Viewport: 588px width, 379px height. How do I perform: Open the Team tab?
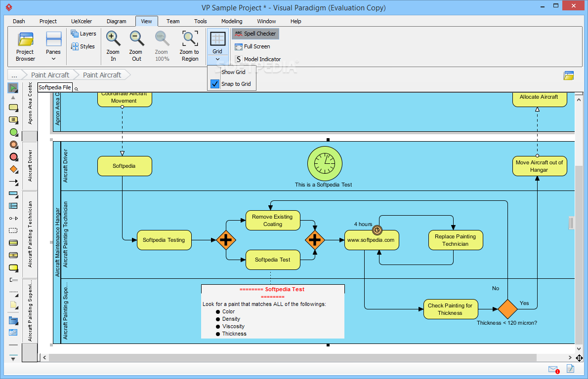173,21
